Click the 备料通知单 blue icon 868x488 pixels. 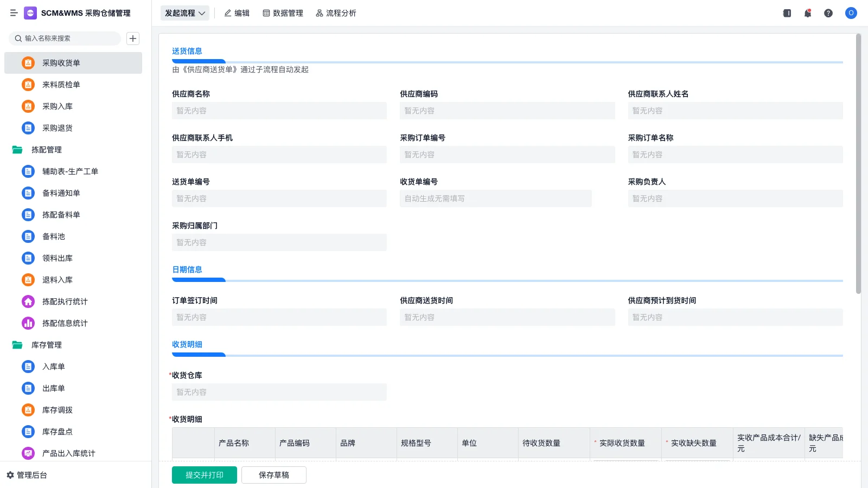[x=28, y=193]
